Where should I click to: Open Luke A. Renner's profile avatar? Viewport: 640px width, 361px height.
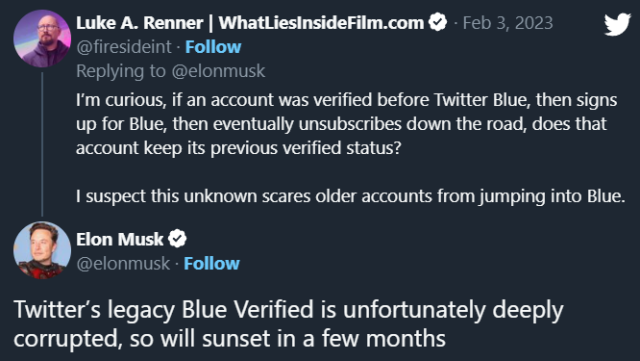(x=42, y=38)
